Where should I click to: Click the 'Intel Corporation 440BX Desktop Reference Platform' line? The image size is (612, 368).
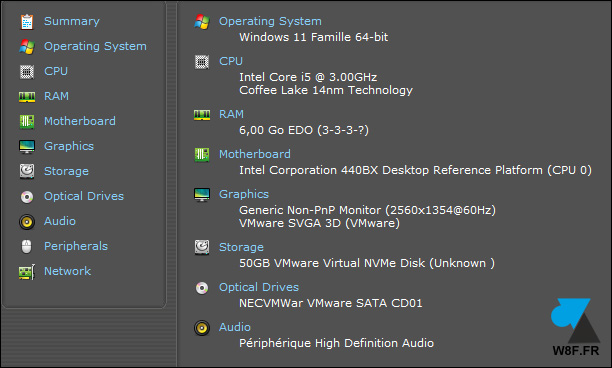tap(415, 170)
